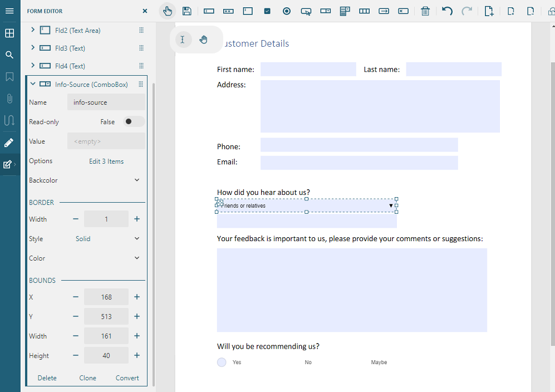The height and width of the screenshot is (392, 555).
Task: Click the Last name field on the form
Action: [454, 70]
